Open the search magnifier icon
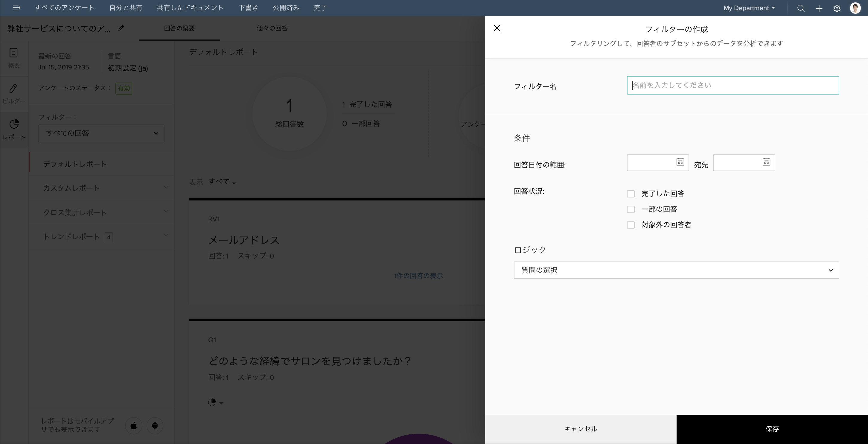Viewport: 868px width, 444px height. pos(801,8)
